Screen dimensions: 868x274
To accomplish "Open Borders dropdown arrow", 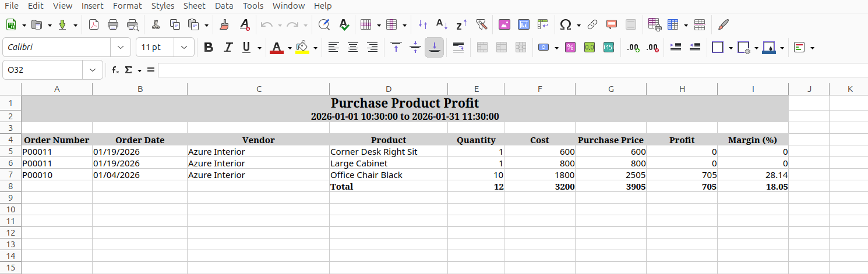I will 731,48.
